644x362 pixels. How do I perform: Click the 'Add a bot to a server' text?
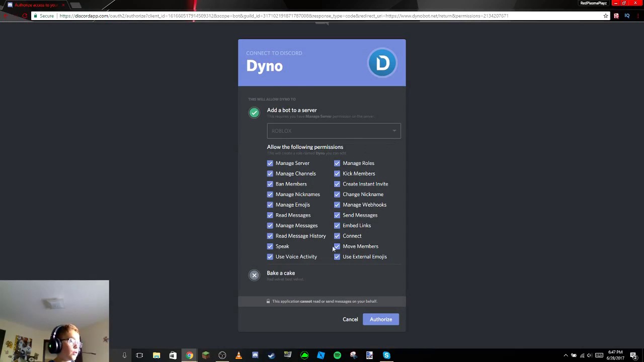[292, 110]
